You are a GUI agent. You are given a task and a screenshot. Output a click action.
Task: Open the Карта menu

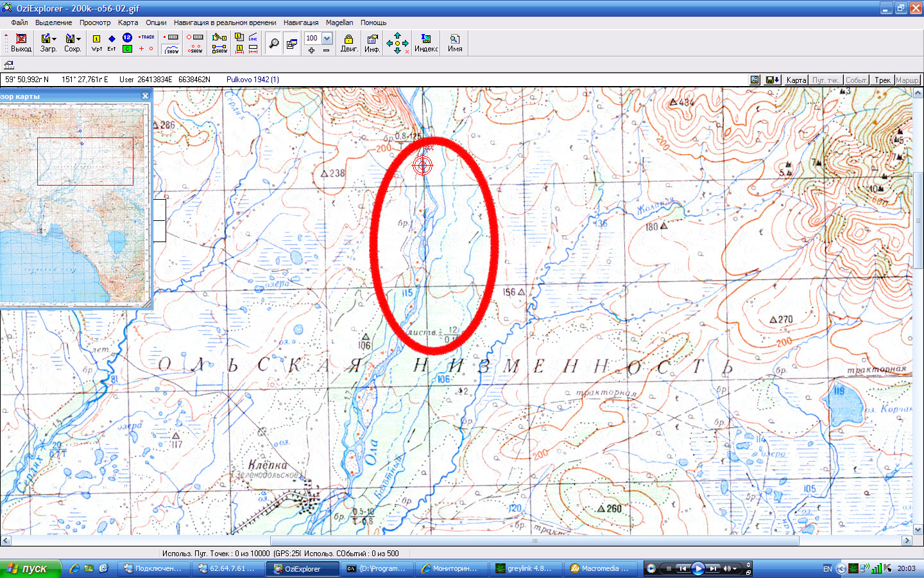[x=128, y=22]
